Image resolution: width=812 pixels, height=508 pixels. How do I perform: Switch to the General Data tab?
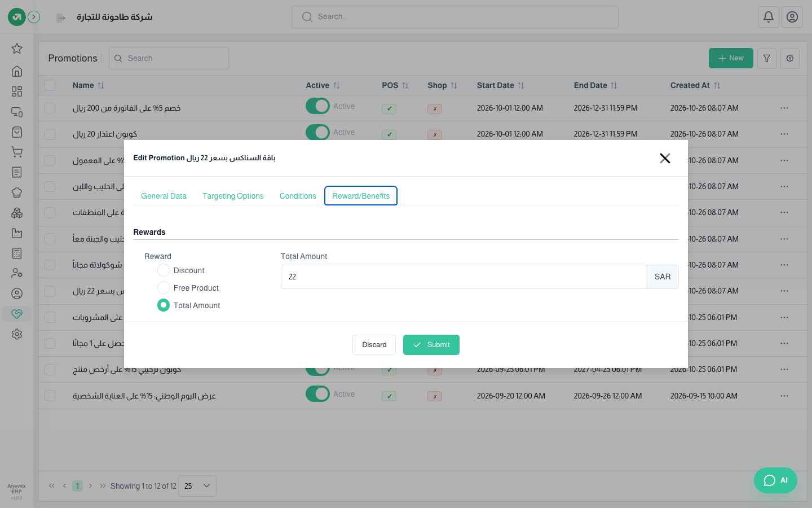tap(164, 196)
